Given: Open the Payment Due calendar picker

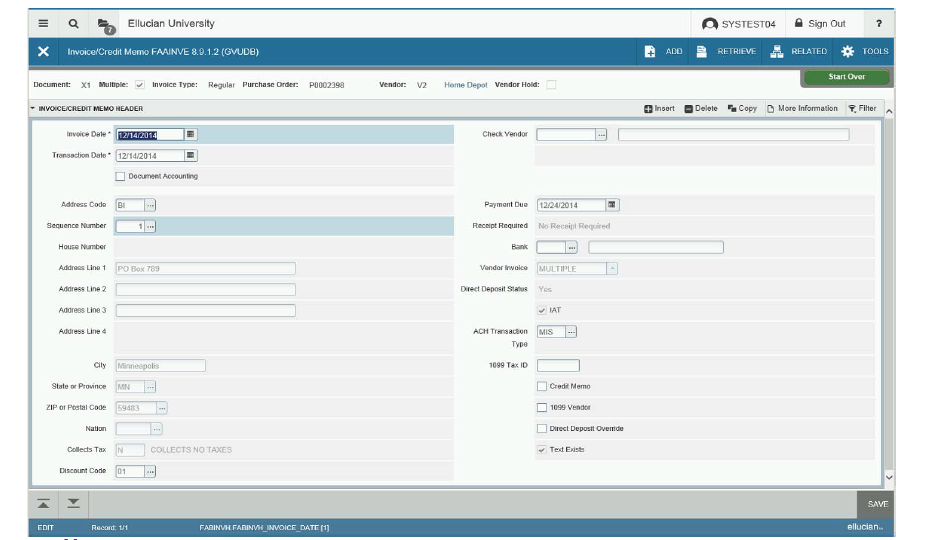Looking at the screenshot, I should 612,205.
